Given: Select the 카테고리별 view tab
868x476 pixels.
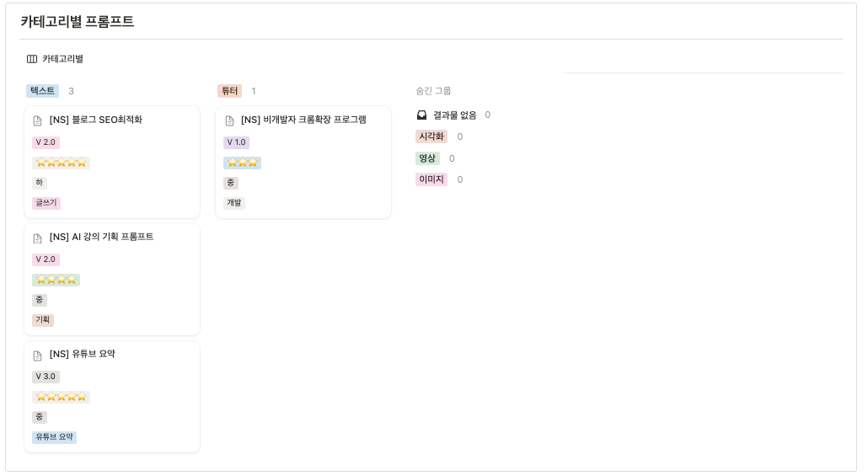Looking at the screenshot, I should (x=55, y=59).
